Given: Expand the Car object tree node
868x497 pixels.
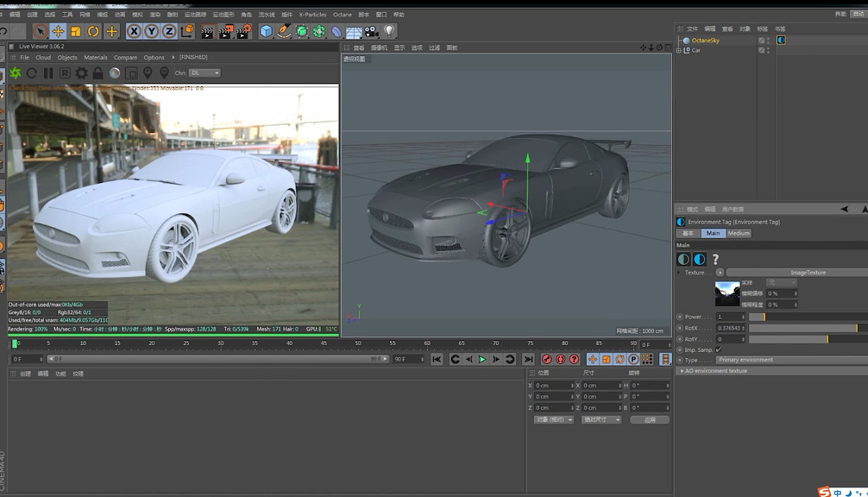Looking at the screenshot, I should [679, 50].
